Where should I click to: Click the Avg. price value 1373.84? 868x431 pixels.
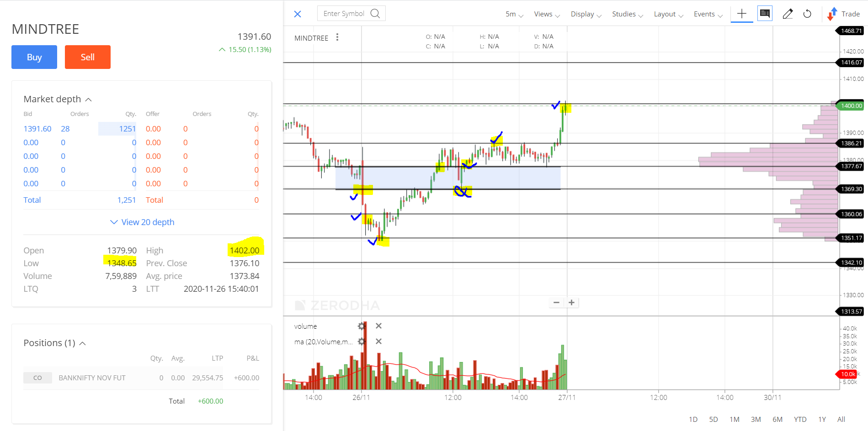pyautogui.click(x=245, y=276)
